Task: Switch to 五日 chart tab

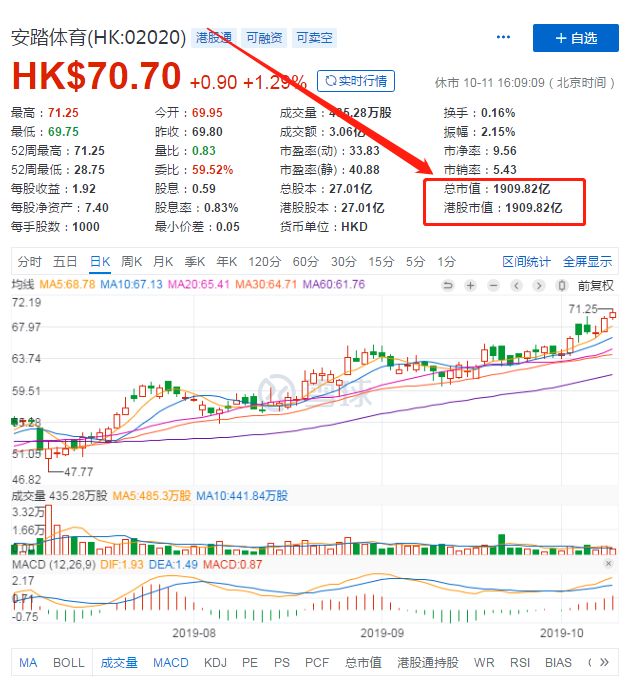Action: pos(65,262)
